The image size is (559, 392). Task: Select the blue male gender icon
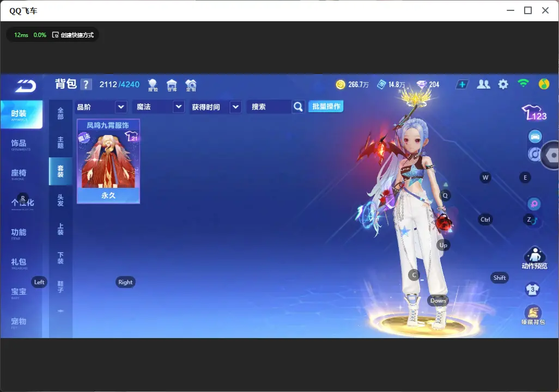point(534,221)
